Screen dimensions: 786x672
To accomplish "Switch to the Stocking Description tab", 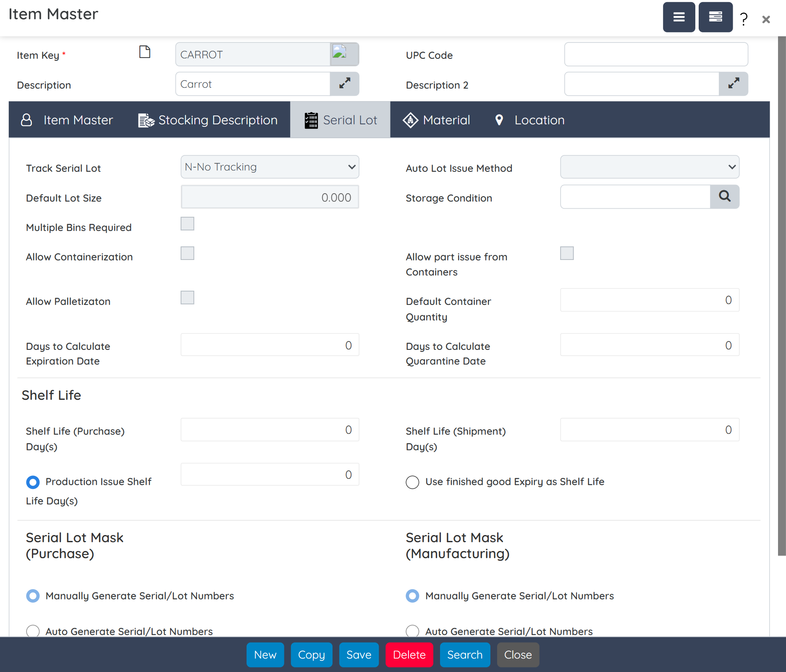I will pyautogui.click(x=208, y=120).
